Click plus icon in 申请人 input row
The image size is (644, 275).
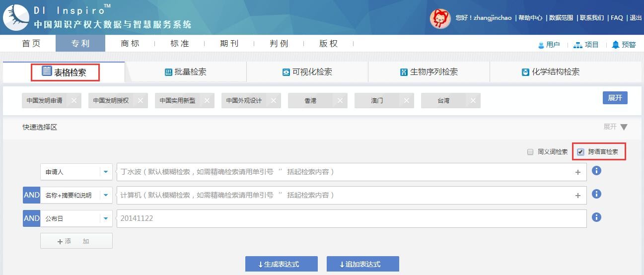click(577, 172)
